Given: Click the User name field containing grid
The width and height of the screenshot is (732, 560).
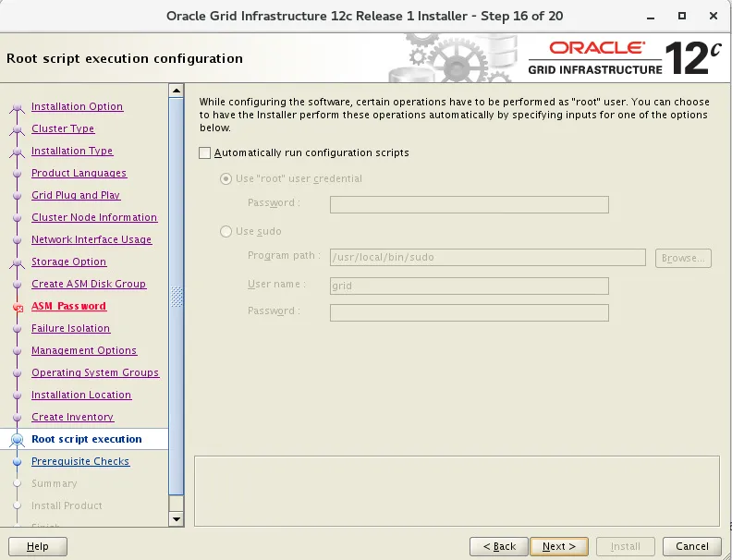Looking at the screenshot, I should [470, 286].
